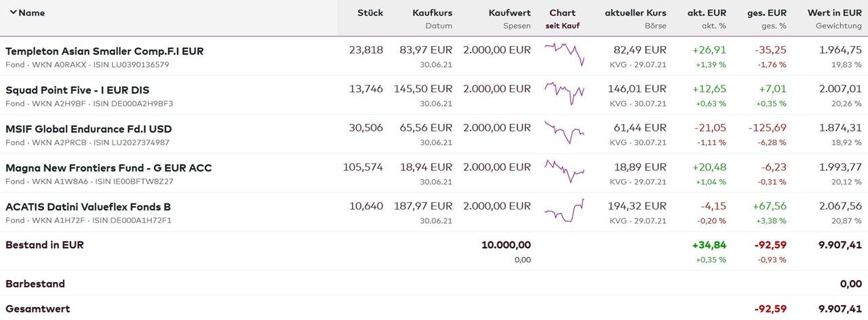Sort by Kaufwert column header
The image size is (868, 320).
(509, 13)
